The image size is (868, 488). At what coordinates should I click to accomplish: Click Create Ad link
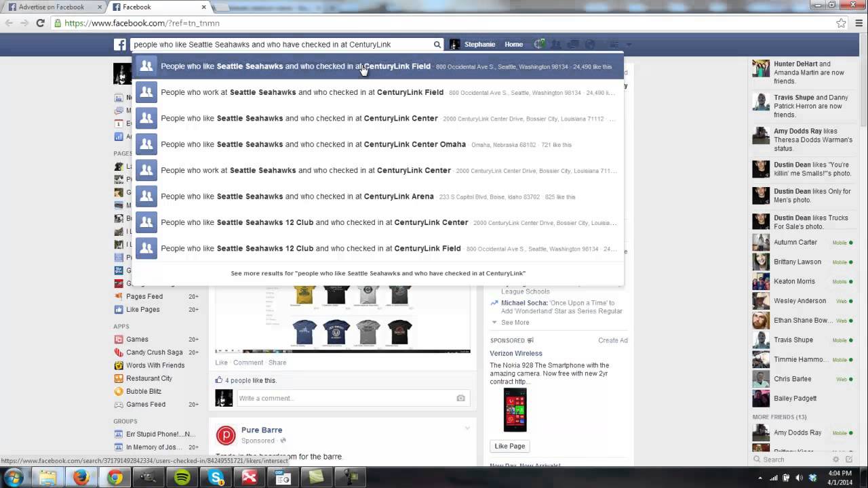click(x=613, y=340)
